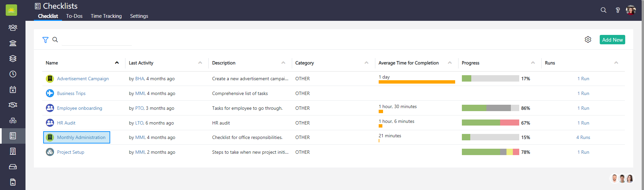Viewport: 644px width, 190px height.
Task: Click the magnifier icon beside the filter
Action: point(55,40)
